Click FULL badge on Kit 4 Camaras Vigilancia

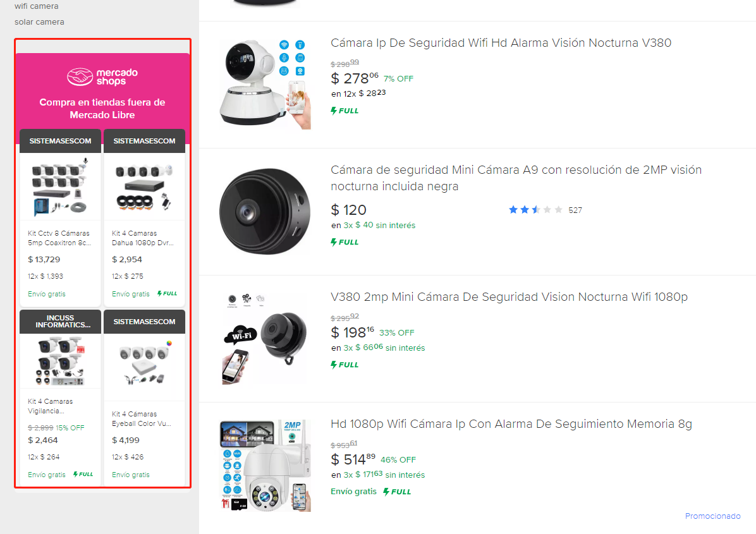(x=83, y=475)
